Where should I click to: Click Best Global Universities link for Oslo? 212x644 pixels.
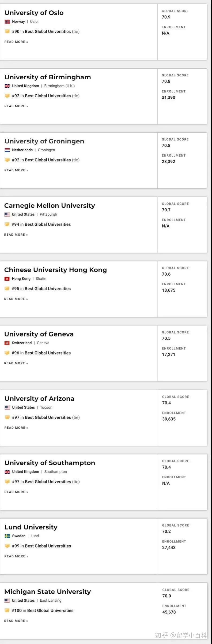click(x=48, y=32)
